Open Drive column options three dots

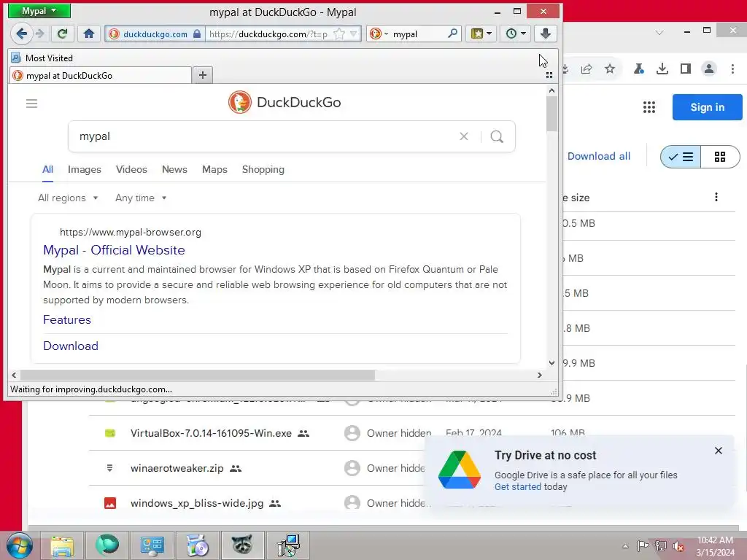(716, 197)
